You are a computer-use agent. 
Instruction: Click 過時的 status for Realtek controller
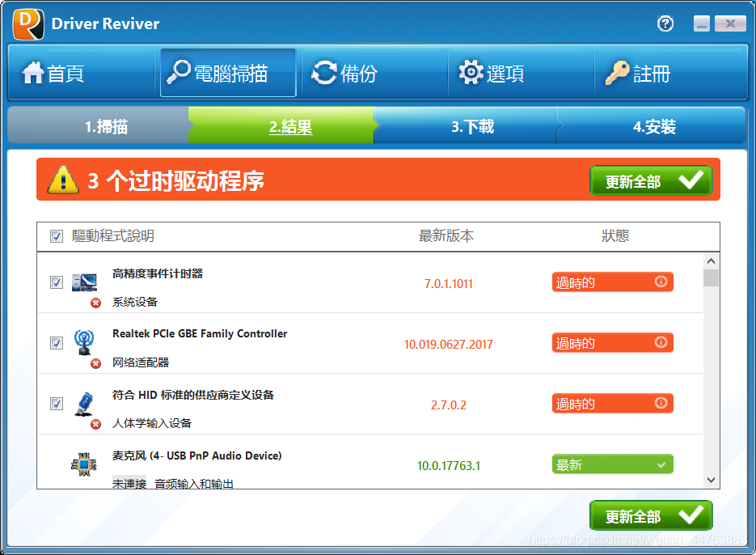point(612,343)
